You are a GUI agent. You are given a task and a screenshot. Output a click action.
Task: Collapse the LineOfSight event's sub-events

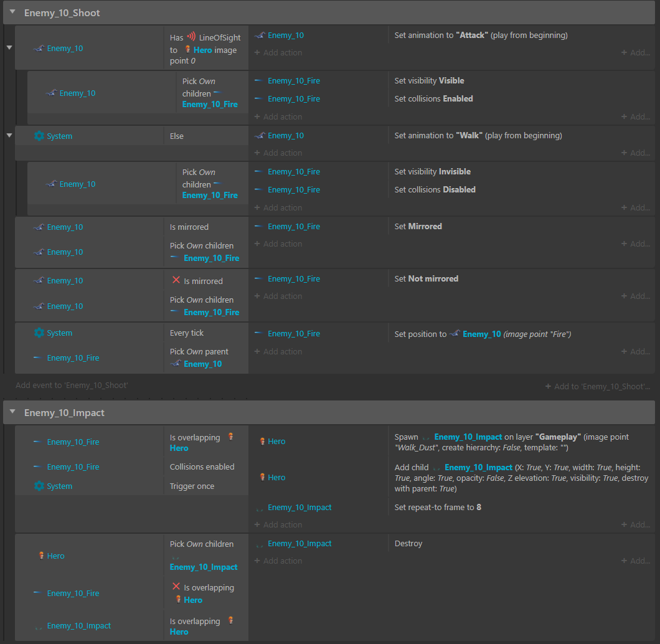[9, 48]
